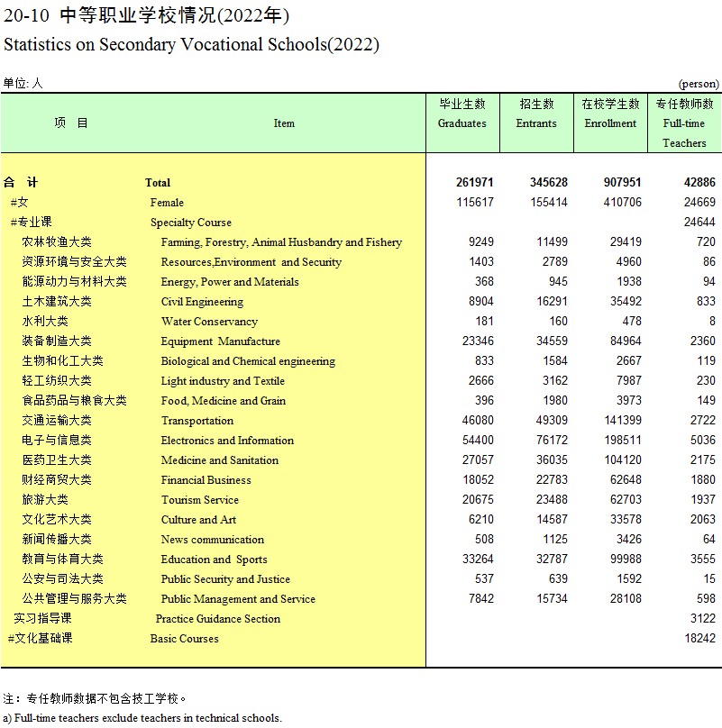Select Equipment Manufacture enrollment value 84964
The height and width of the screenshot is (728, 722).
point(626,341)
